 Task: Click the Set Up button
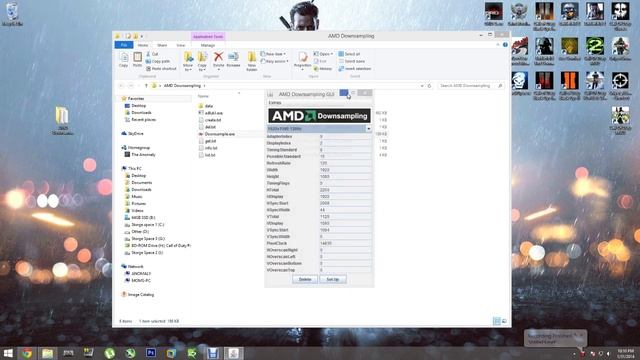click(x=333, y=279)
